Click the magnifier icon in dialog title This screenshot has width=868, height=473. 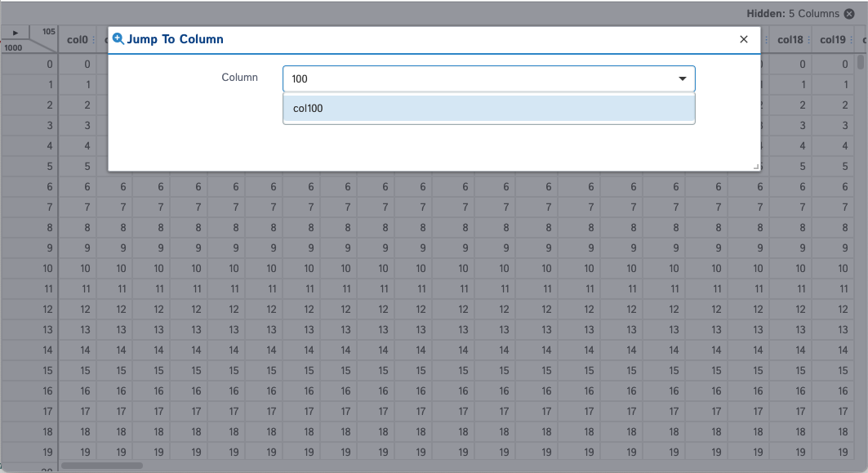pos(118,38)
